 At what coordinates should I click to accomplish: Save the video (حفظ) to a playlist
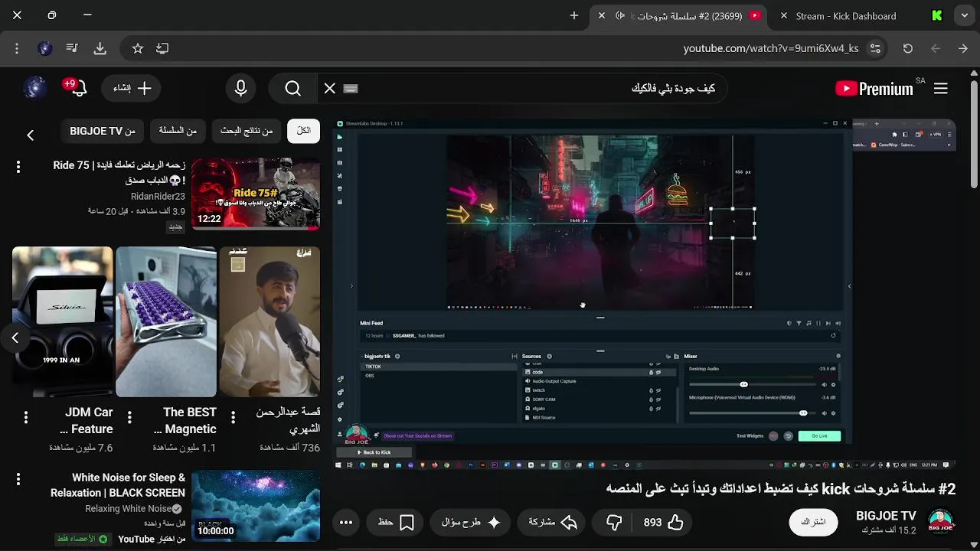click(396, 522)
